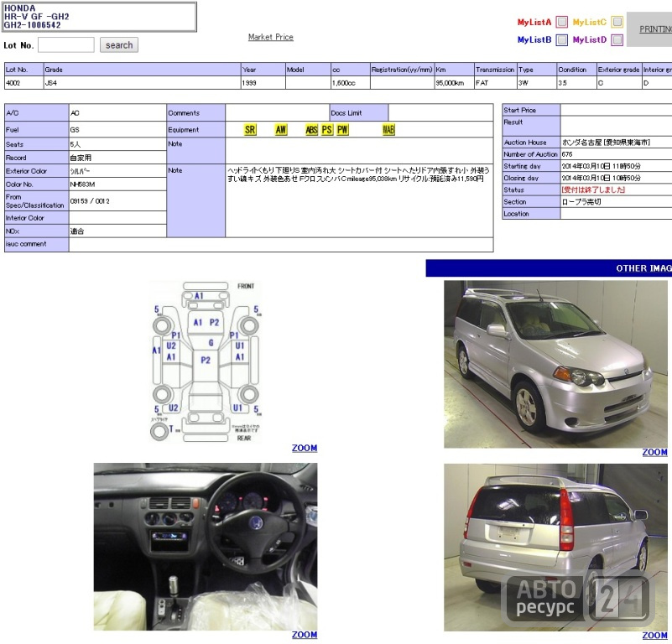672x644 pixels.
Task: Open the Market Price link
Action: click(x=271, y=37)
